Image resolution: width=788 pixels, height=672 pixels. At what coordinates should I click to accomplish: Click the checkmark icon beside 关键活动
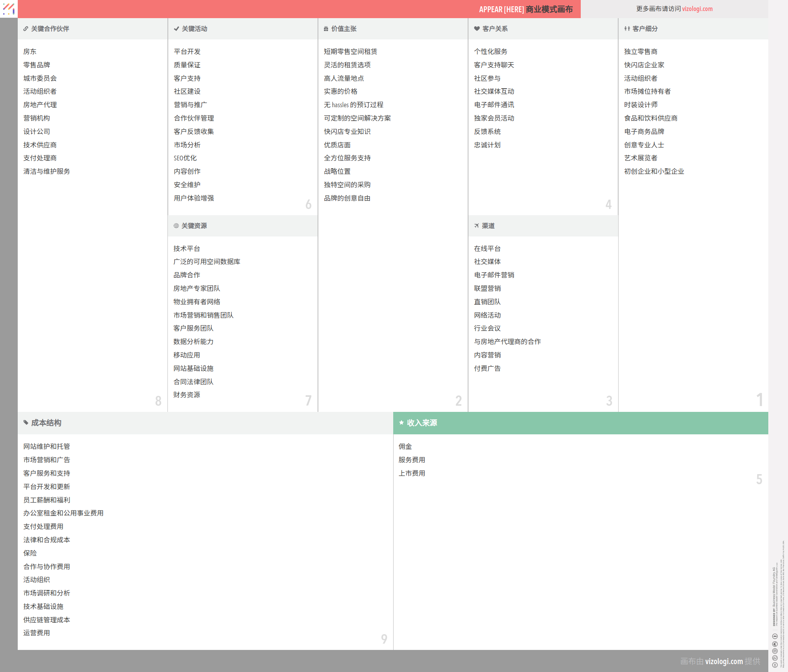click(177, 29)
